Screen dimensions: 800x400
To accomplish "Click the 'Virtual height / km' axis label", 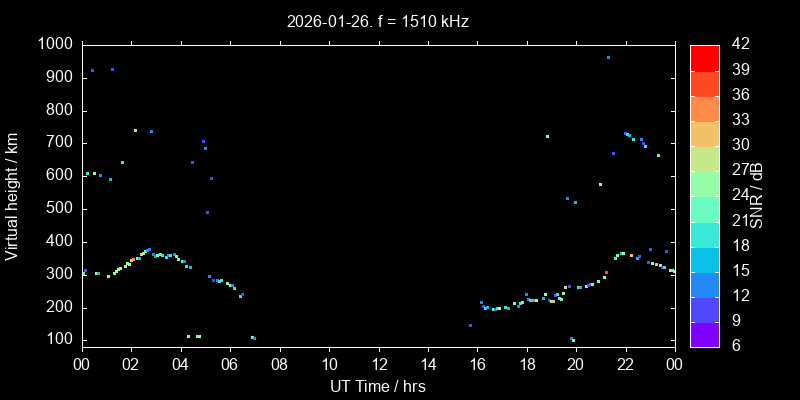I will [x=13, y=196].
